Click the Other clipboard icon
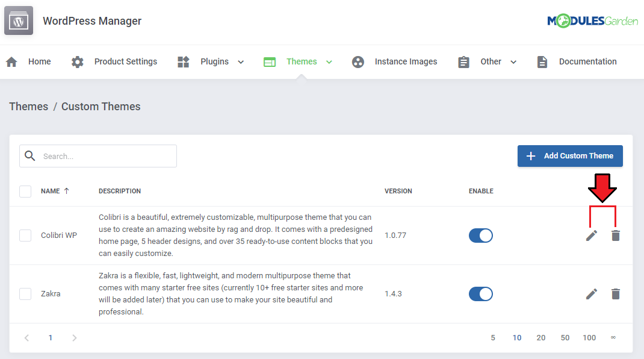Viewport: 644px width, 359px height. tap(463, 62)
